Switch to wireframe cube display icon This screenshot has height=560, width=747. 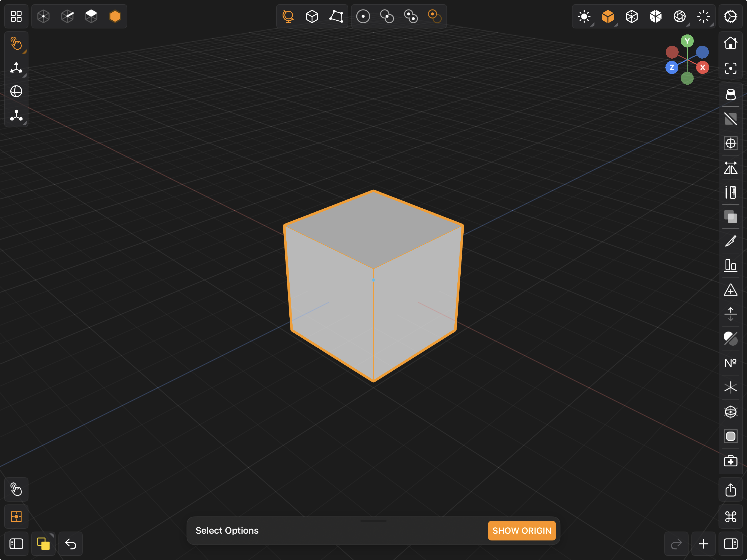point(632,16)
